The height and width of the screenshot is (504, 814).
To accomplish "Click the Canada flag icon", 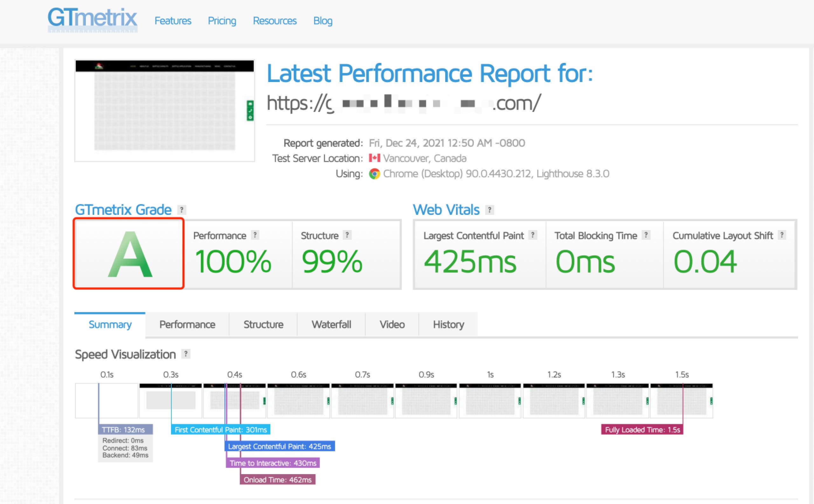I will [x=375, y=158].
